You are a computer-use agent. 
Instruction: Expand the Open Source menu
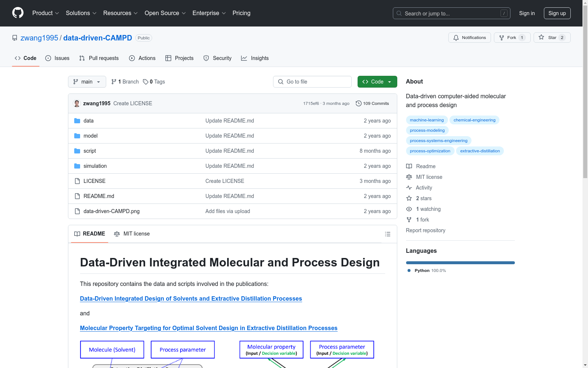[165, 13]
